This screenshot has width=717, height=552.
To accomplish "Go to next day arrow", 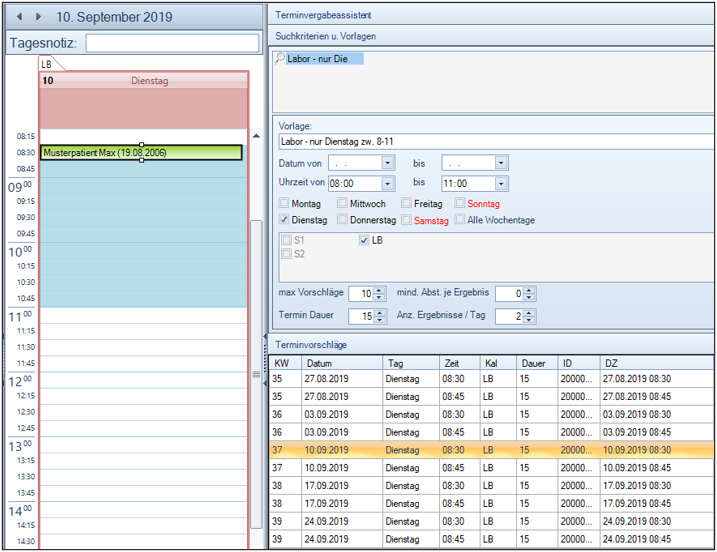I will click(x=38, y=16).
